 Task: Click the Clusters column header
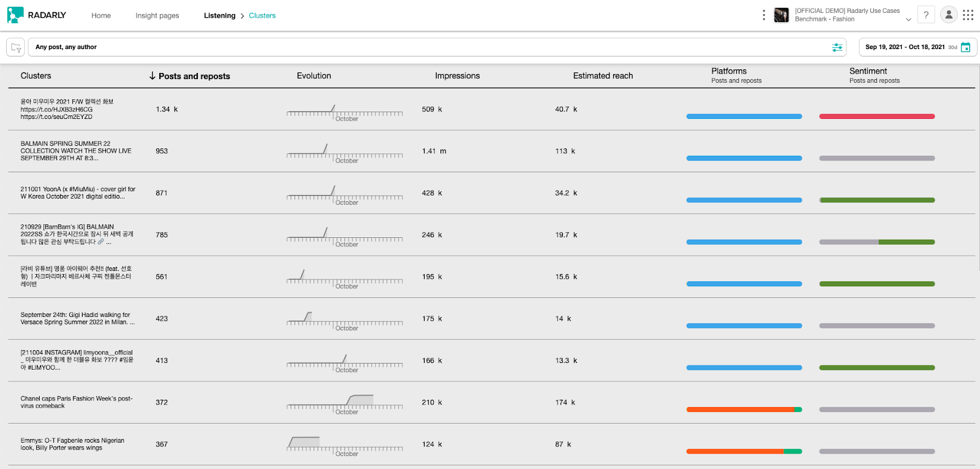coord(36,76)
